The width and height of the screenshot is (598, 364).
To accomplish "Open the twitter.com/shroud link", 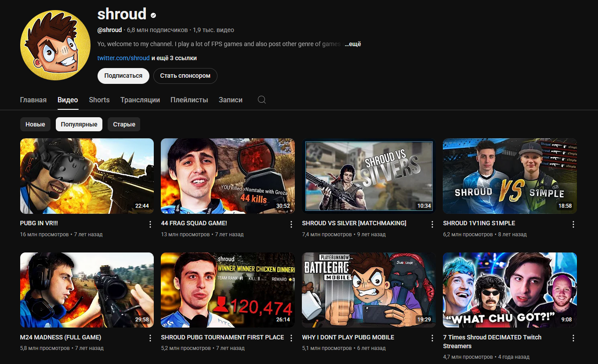I will 123,58.
